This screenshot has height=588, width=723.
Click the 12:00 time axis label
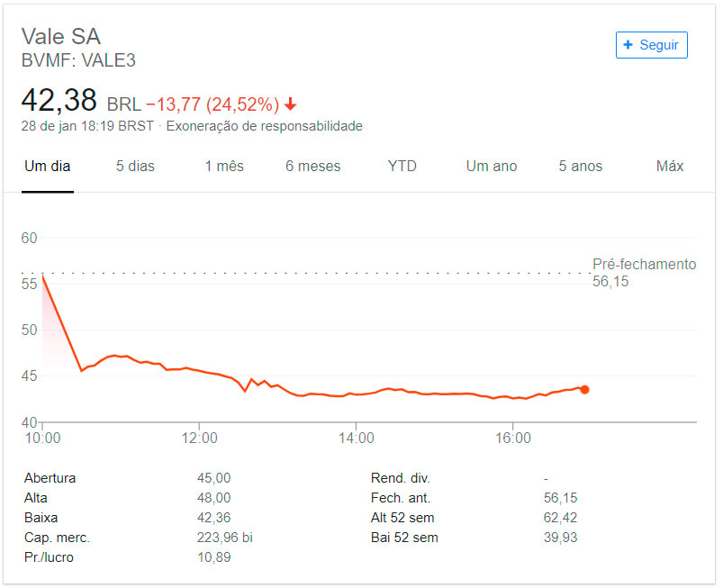pyautogui.click(x=199, y=438)
